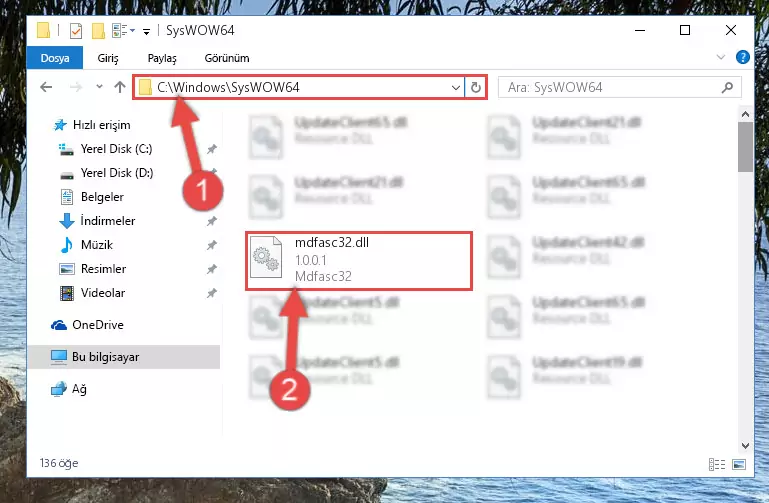Select the mdfasc32.dll file name
769x503 pixels.
tap(332, 243)
